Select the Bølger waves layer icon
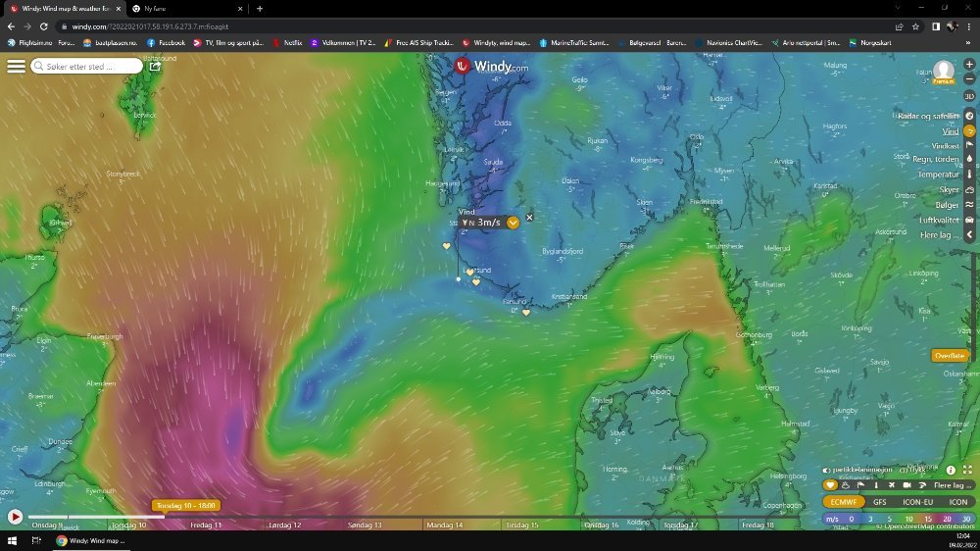Image resolution: width=980 pixels, height=551 pixels. [969, 205]
